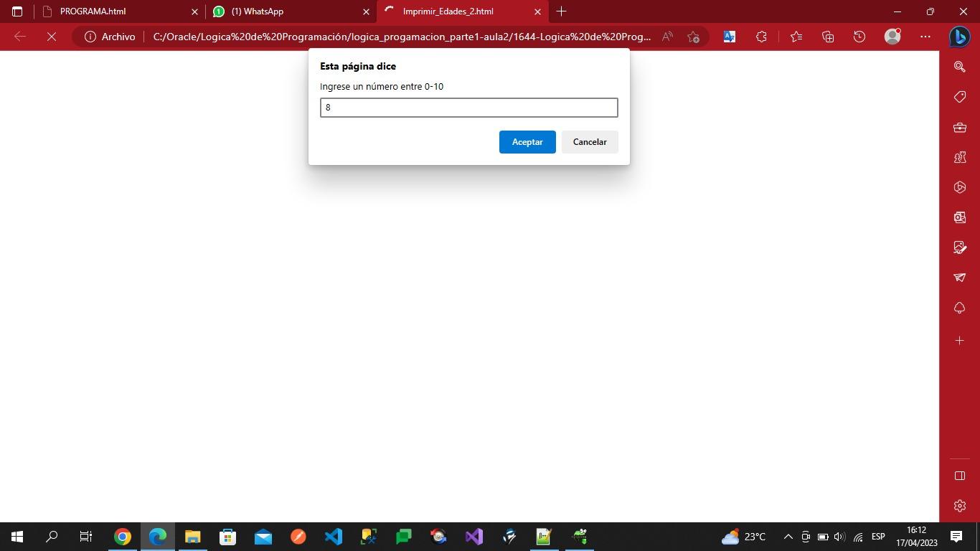
Task: Change the ESP input language
Action: point(878,537)
